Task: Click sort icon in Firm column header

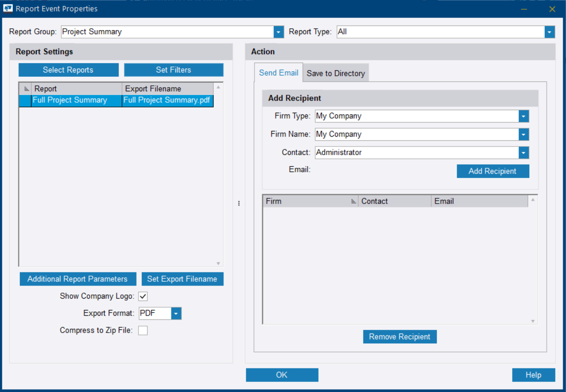Action: [353, 201]
